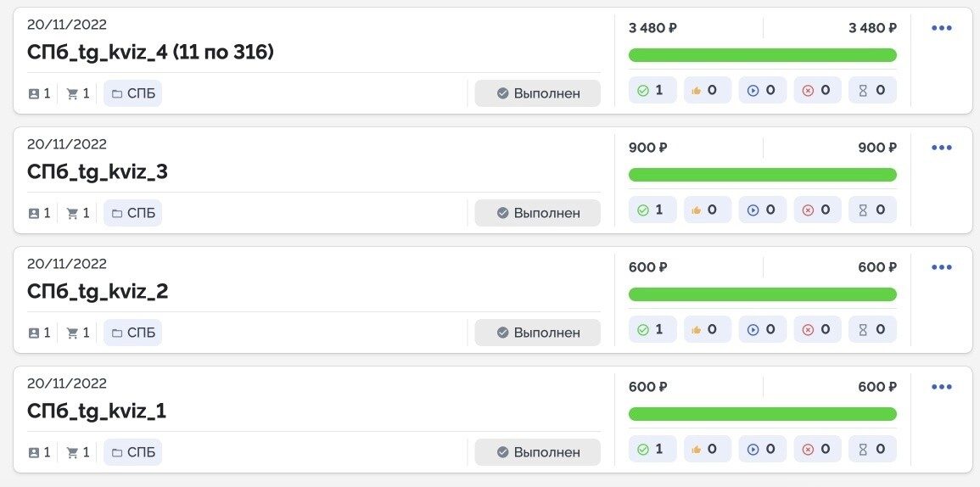This screenshot has height=487, width=980.
Task: Click play-circle counter in СПб_tg_kviz_3 row
Action: (763, 210)
